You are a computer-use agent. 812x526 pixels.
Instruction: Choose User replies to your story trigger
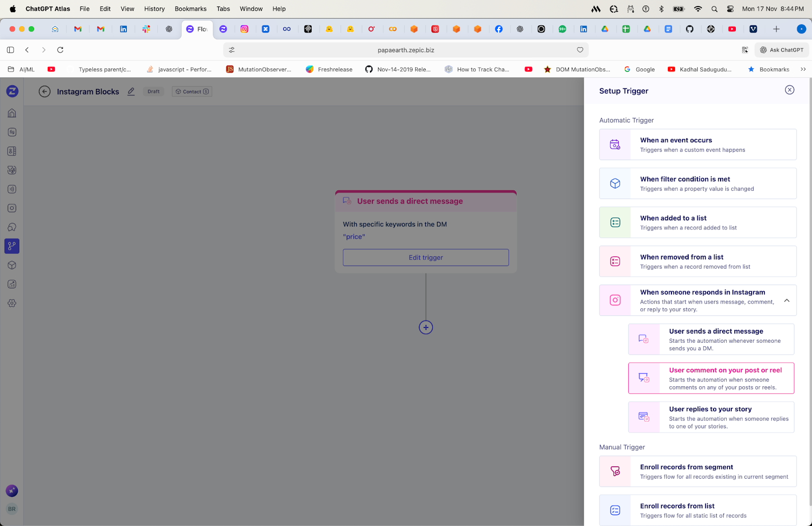click(711, 417)
